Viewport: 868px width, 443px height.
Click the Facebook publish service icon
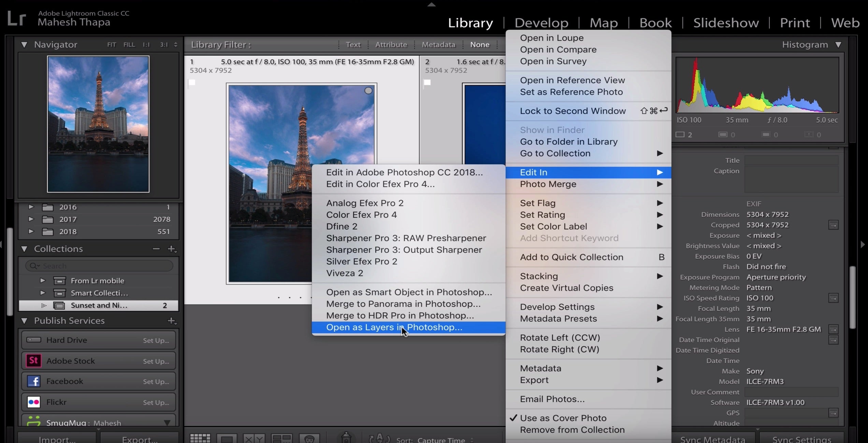click(33, 381)
